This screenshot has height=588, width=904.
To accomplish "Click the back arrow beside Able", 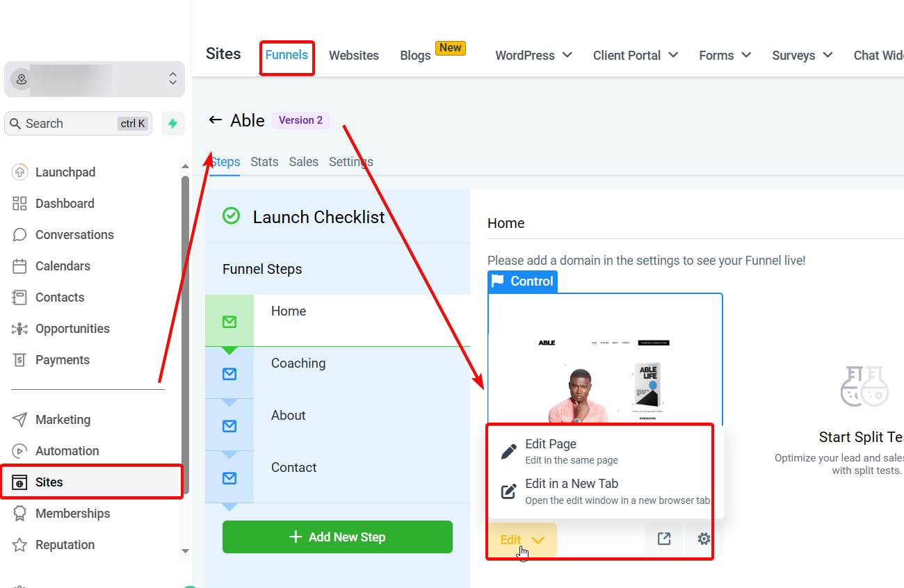I will pyautogui.click(x=215, y=120).
